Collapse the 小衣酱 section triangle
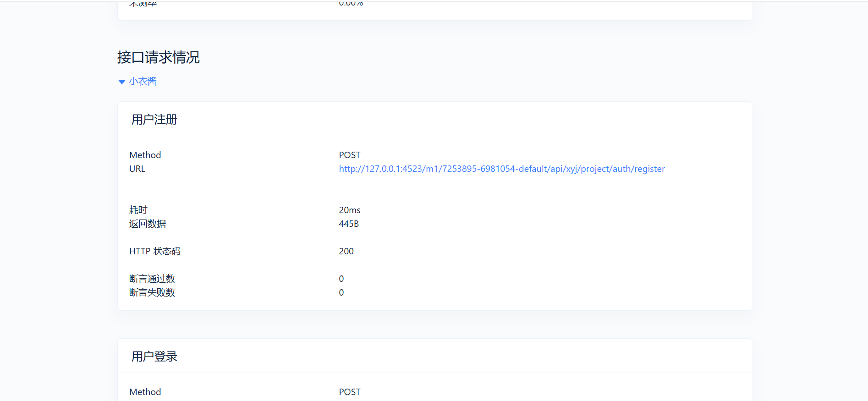The width and height of the screenshot is (868, 401). click(x=121, y=82)
